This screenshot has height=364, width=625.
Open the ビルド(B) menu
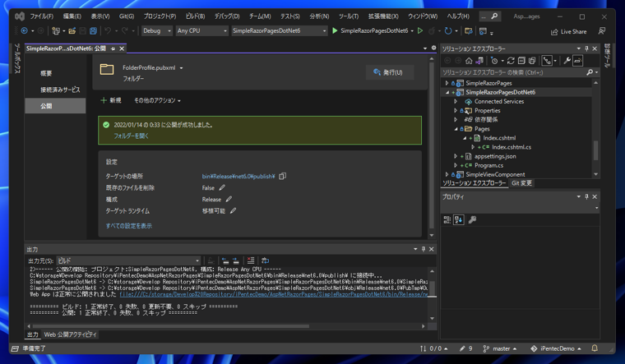(196, 16)
